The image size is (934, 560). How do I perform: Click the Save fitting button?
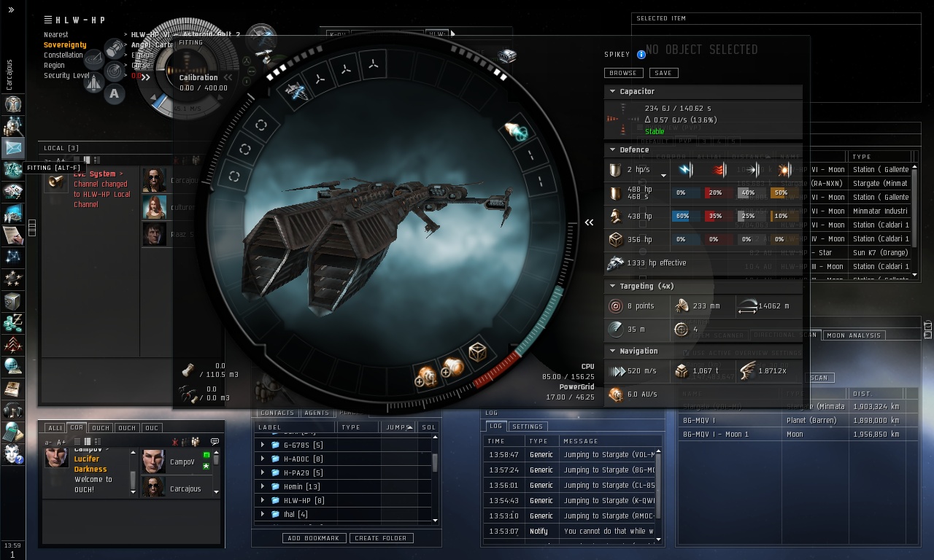click(663, 73)
